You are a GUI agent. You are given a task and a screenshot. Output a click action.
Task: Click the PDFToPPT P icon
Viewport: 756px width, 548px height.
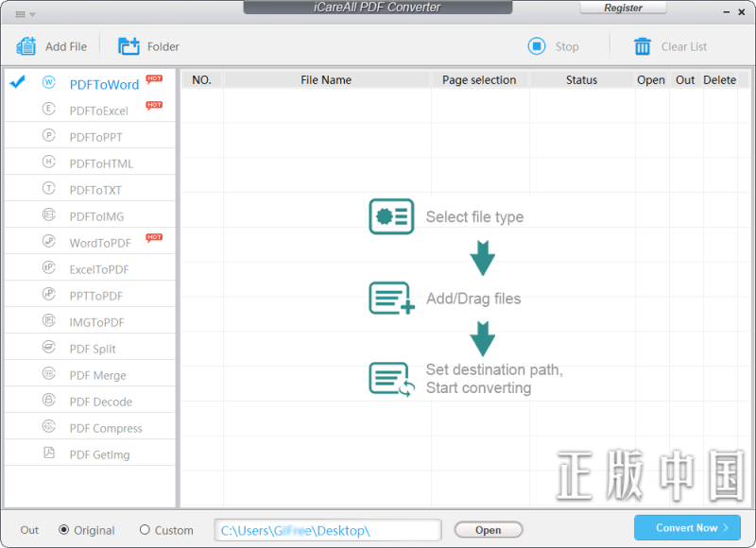tap(49, 135)
